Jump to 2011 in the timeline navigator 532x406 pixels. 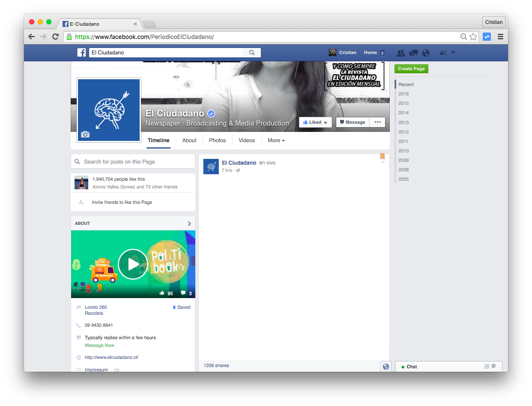click(403, 141)
